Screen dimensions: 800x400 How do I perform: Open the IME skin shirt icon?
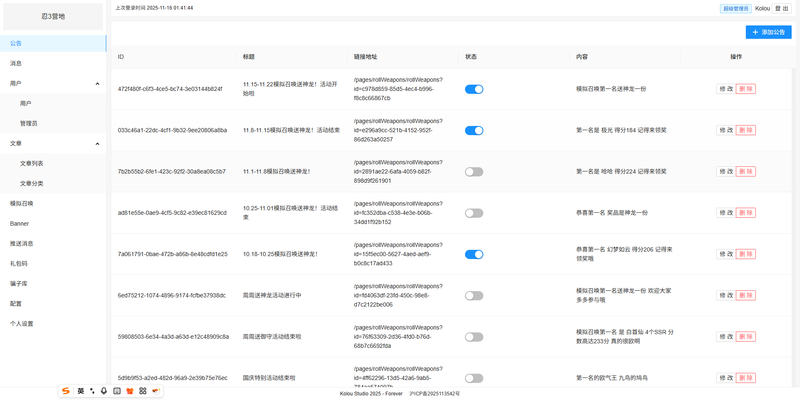point(130,391)
